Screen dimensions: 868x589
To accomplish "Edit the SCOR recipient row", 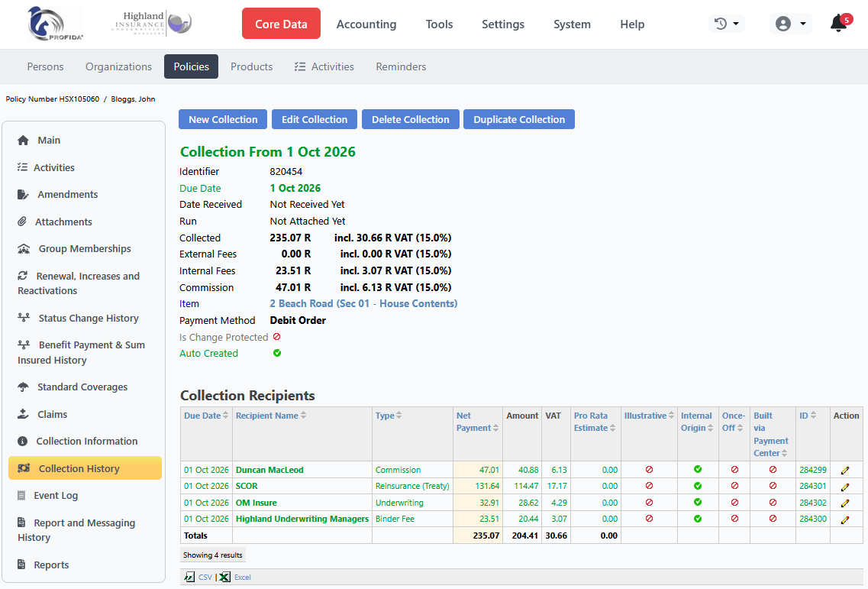I will [x=845, y=487].
